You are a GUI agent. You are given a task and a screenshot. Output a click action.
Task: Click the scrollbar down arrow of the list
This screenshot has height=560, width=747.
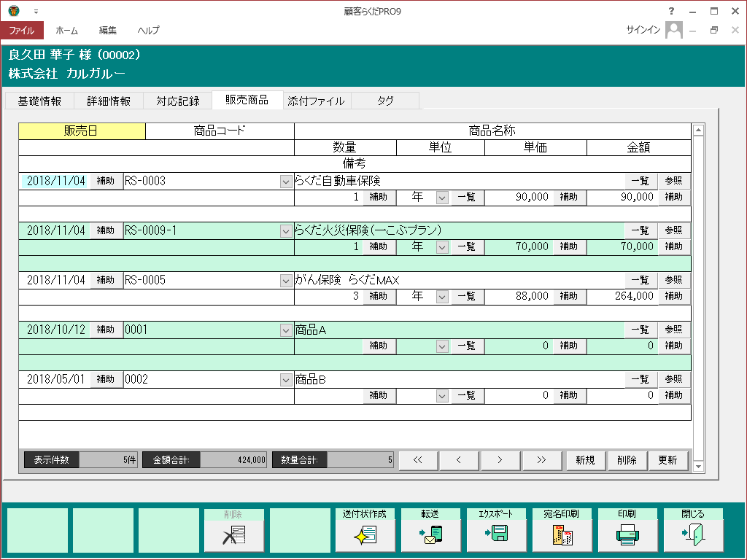tap(698, 467)
